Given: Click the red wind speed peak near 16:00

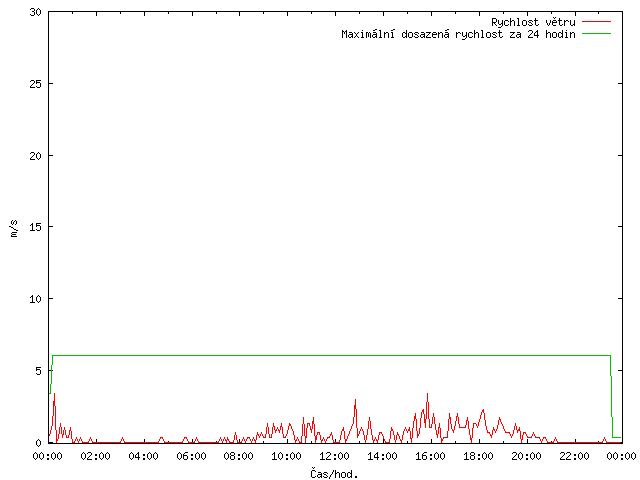Looking at the screenshot, I should (x=427, y=394).
